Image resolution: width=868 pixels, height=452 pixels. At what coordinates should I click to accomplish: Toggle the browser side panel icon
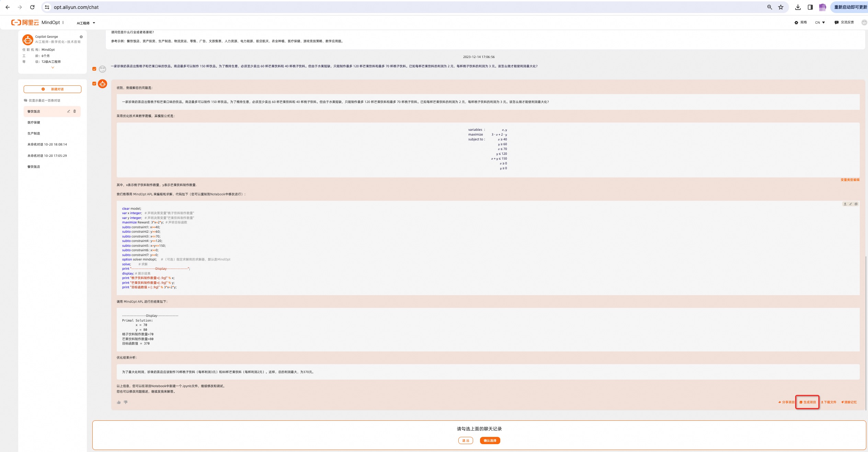810,7
